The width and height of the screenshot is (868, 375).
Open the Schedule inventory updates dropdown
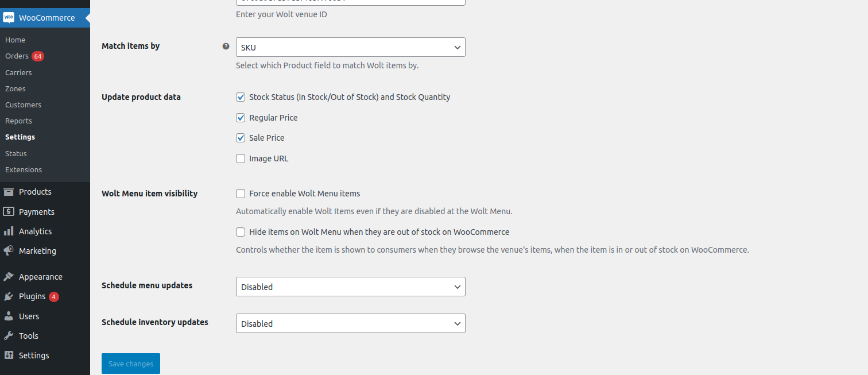(351, 323)
